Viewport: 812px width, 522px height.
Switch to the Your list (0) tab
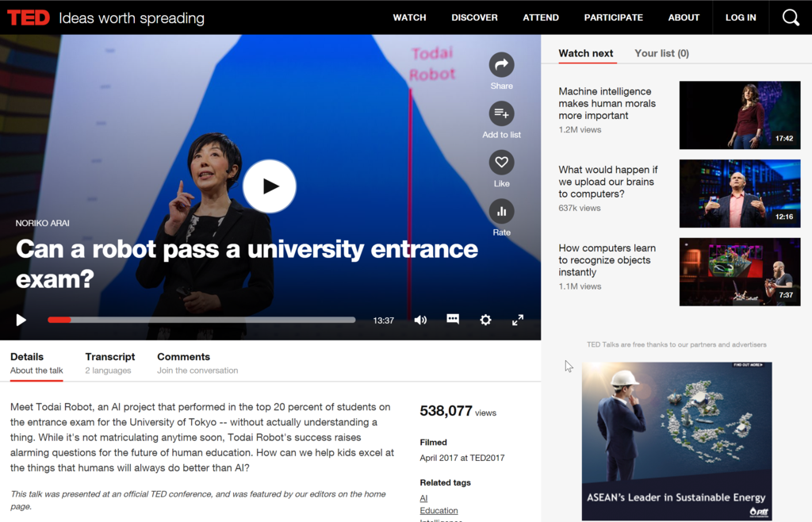[661, 53]
